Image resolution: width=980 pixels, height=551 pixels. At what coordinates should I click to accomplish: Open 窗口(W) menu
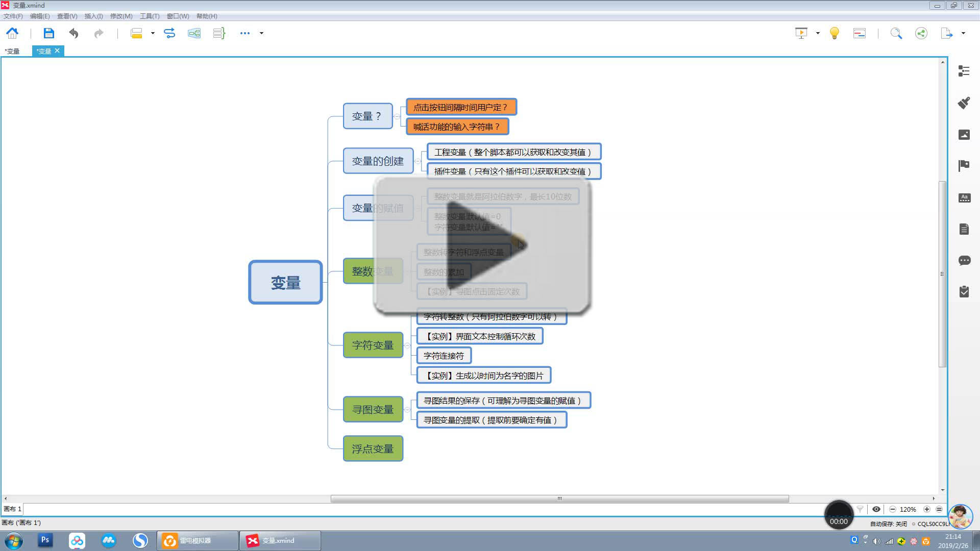(x=178, y=16)
